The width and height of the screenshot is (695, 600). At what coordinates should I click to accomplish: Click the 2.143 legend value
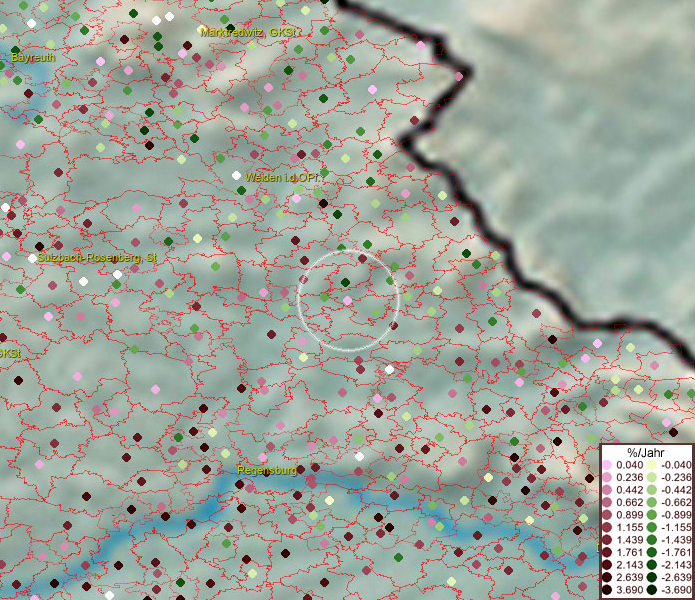coord(630,566)
